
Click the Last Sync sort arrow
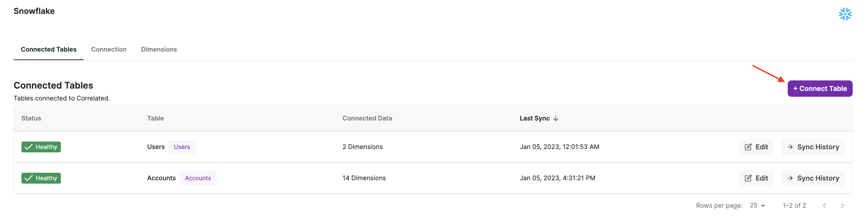pyautogui.click(x=556, y=118)
